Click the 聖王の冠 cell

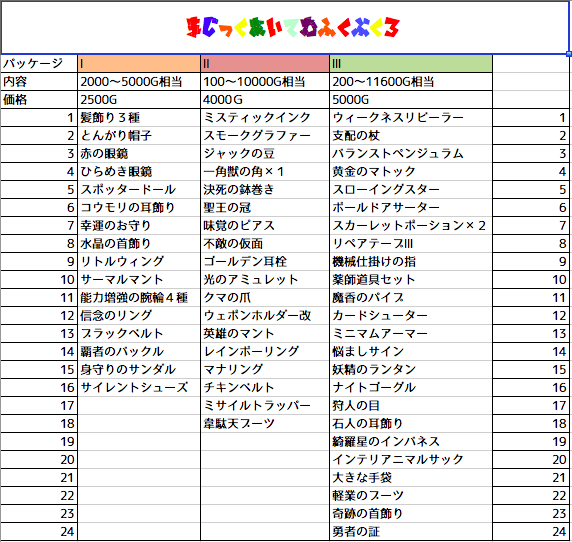(265, 208)
